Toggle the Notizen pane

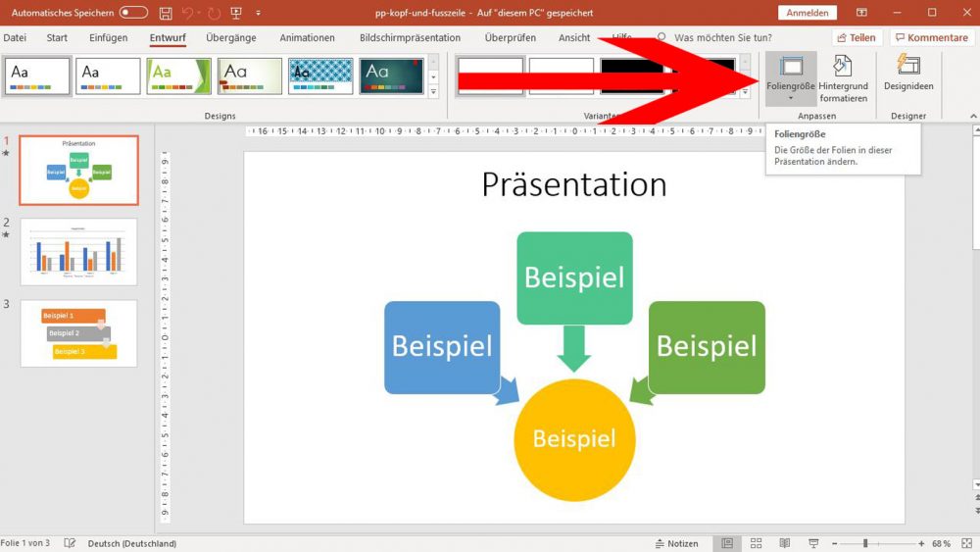tap(676, 543)
